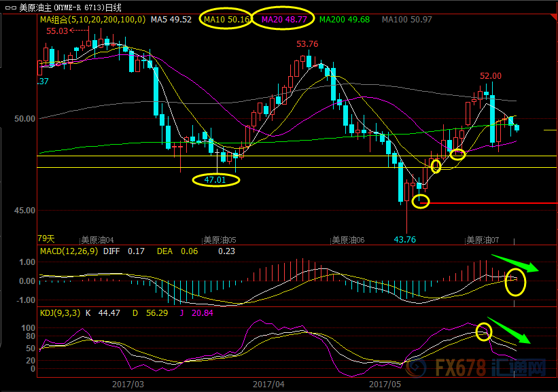
Task: Click the 2017/04 date on time axis
Action: [x=268, y=384]
